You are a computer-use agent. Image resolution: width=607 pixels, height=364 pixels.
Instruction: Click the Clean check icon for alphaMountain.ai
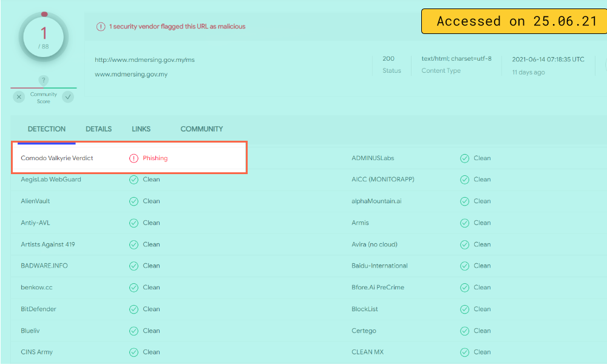click(464, 201)
